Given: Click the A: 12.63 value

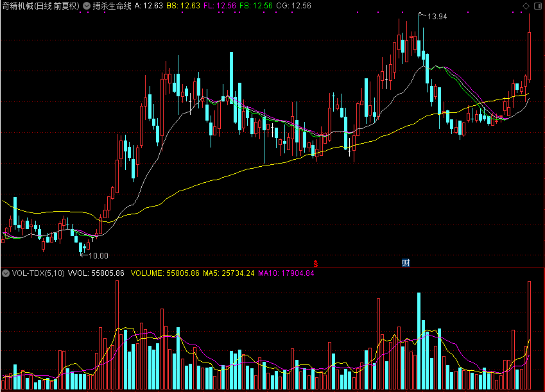Looking at the screenshot, I should [149, 6].
